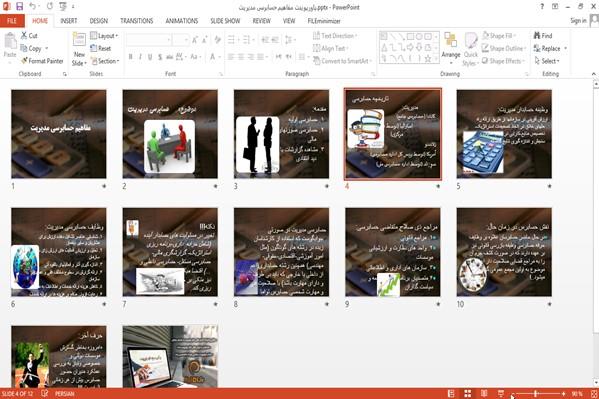This screenshot has height=399, width=599.
Task: Toggle the Numbering list button
Action: click(246, 39)
